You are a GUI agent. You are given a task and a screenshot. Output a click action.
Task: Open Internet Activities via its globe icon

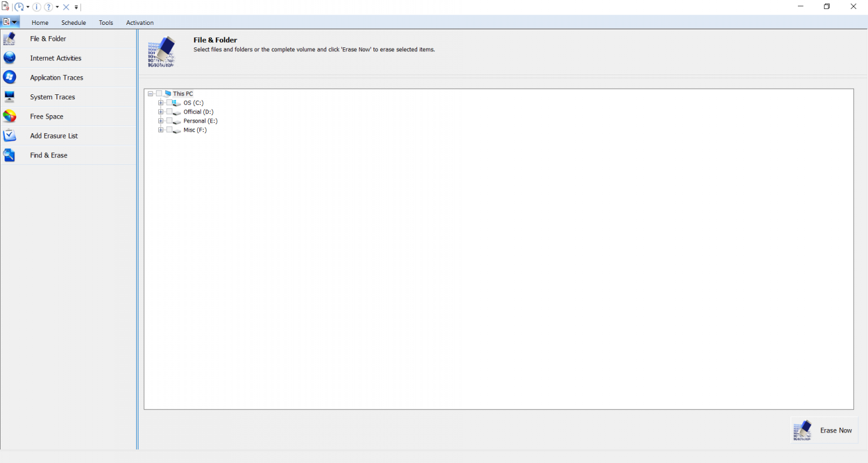coord(10,58)
